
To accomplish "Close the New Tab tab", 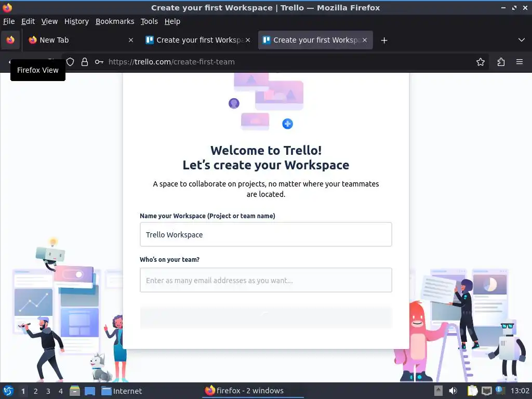I will point(130,40).
